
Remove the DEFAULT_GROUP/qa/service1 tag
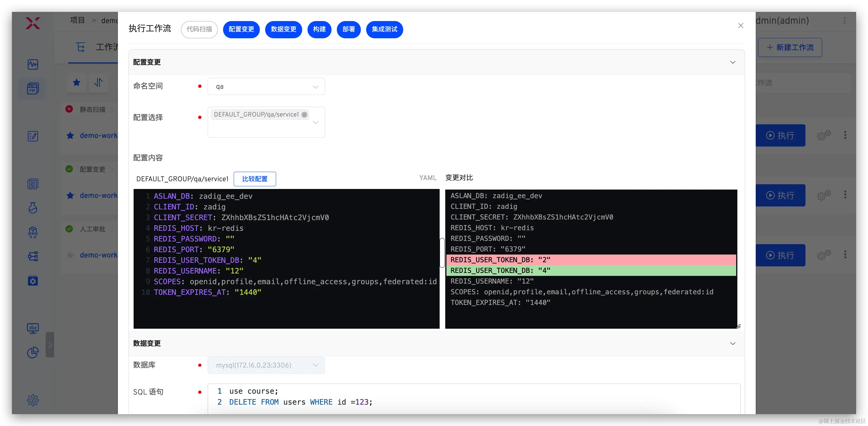point(304,115)
